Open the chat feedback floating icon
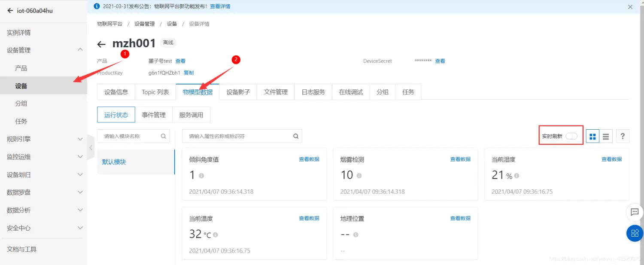Viewport: 644px width, 265px height. (635, 212)
